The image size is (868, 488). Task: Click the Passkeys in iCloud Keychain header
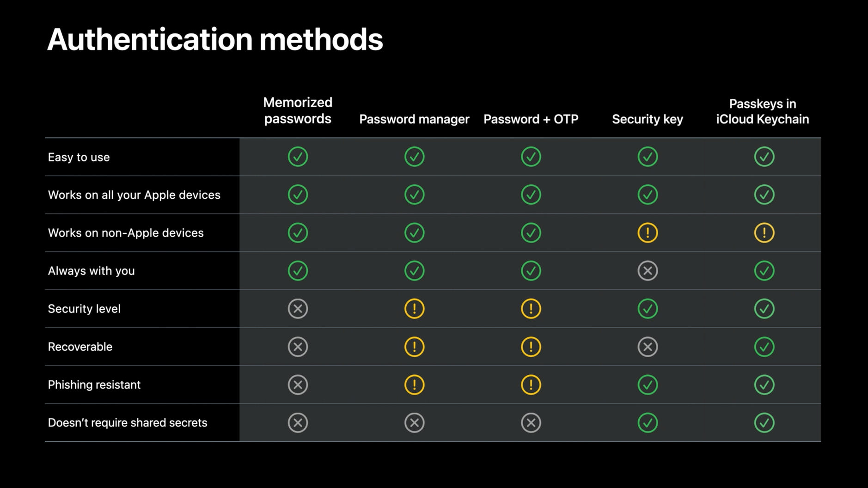point(763,111)
